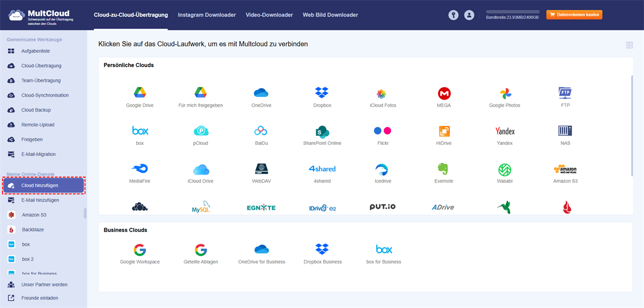The image size is (644, 308).
Task: Choose box for Business in Business Clouds
Action: pos(384,250)
